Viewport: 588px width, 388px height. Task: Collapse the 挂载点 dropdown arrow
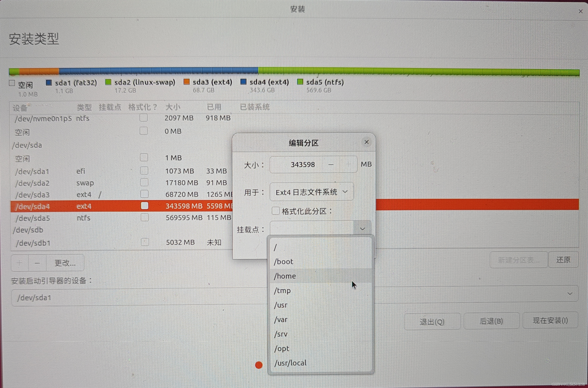[x=362, y=229]
